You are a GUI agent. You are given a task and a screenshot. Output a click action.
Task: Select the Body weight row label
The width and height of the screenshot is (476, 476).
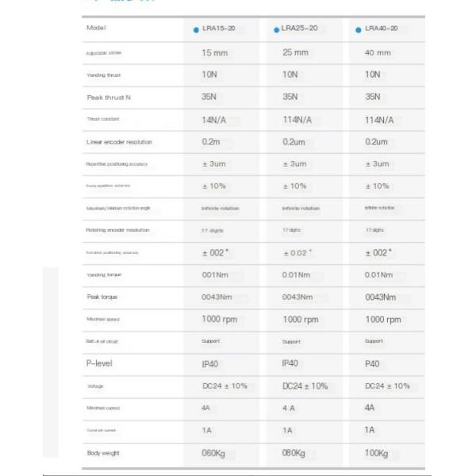coord(103,452)
